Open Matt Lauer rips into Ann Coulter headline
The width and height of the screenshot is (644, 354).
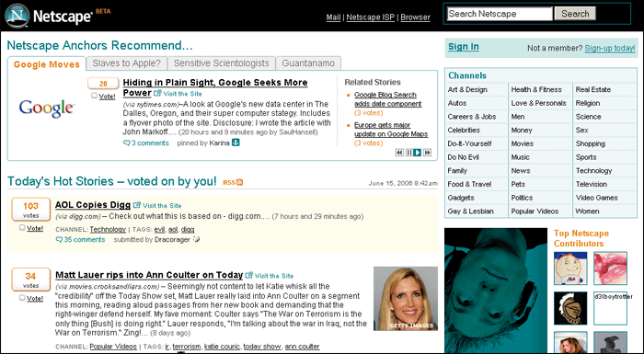pyautogui.click(x=149, y=275)
